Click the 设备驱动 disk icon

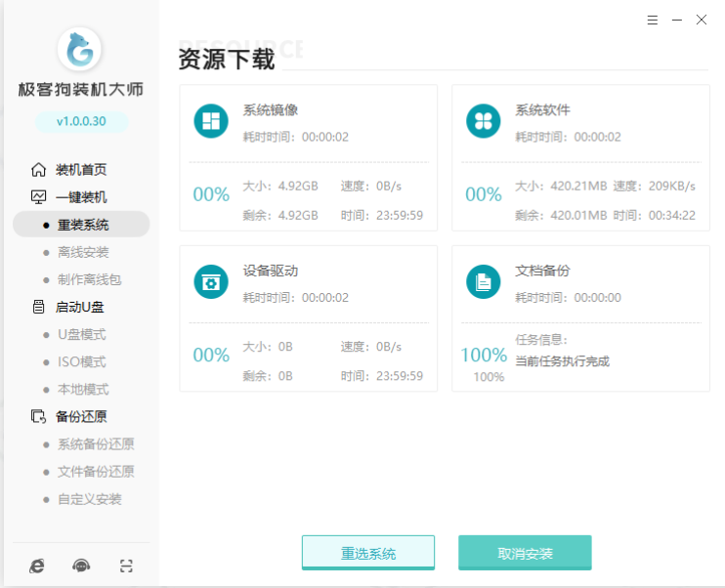(x=210, y=282)
